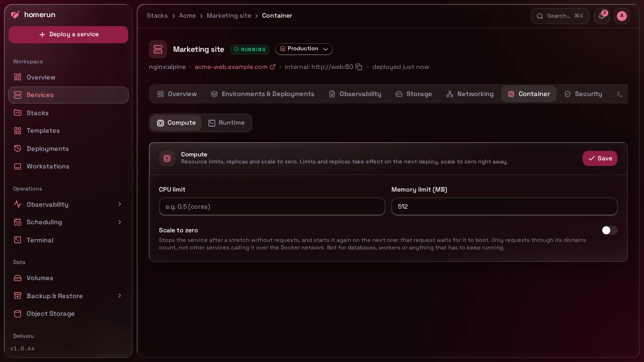Go to Services in the sidebar
Viewport: 644px width, 362px height.
coord(68,95)
